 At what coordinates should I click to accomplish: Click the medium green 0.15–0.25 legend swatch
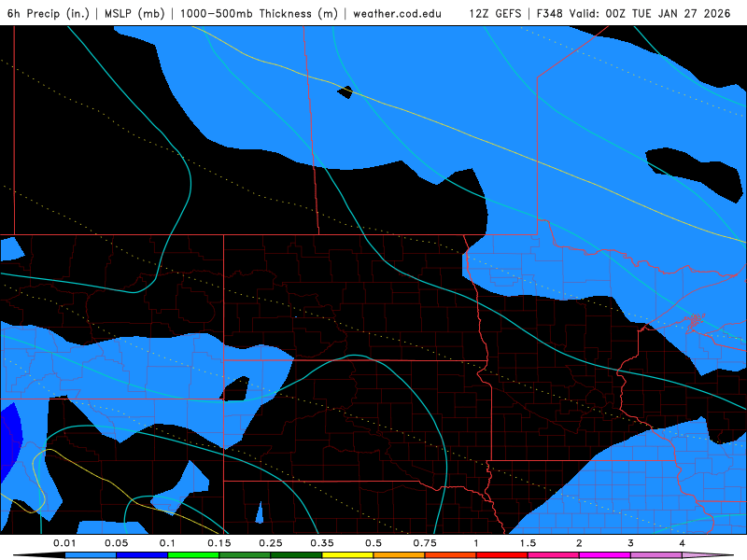(245, 555)
